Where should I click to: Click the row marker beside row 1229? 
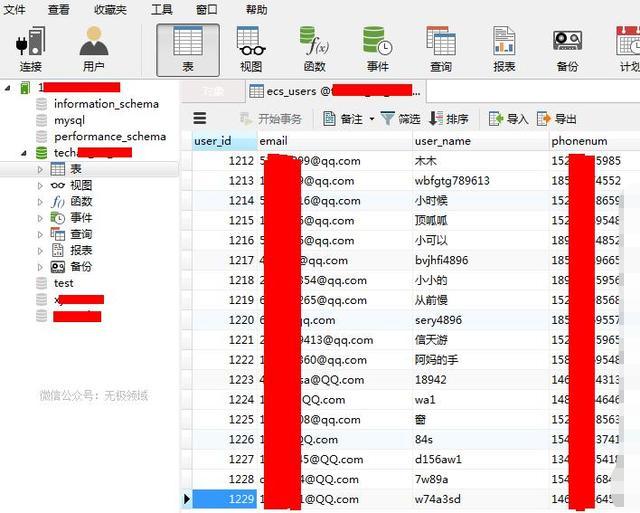click(187, 499)
